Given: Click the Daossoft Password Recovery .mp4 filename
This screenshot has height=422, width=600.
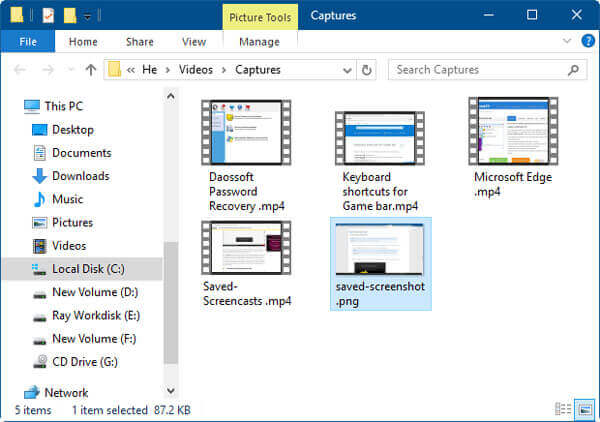Looking at the screenshot, I should tap(247, 192).
